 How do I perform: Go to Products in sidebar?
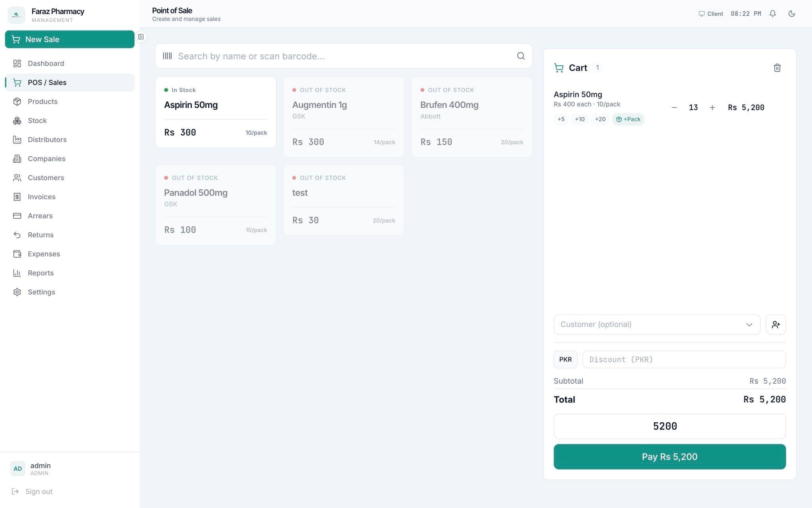(x=70, y=102)
